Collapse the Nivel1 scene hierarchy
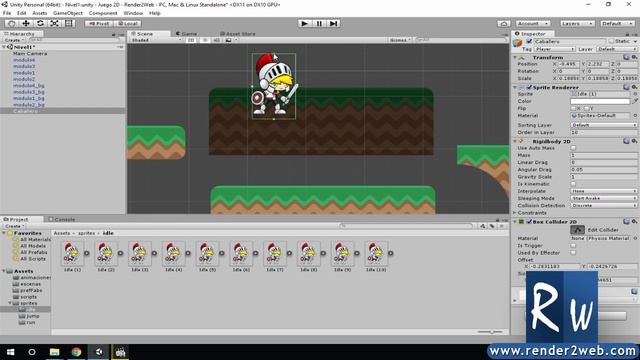Viewport: 640px width, 360px height. point(4,47)
